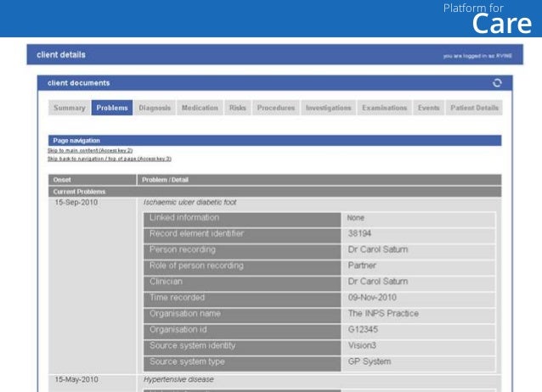
Task: Click Dr Carol Saturn in Person recording row
Action: 378,249
